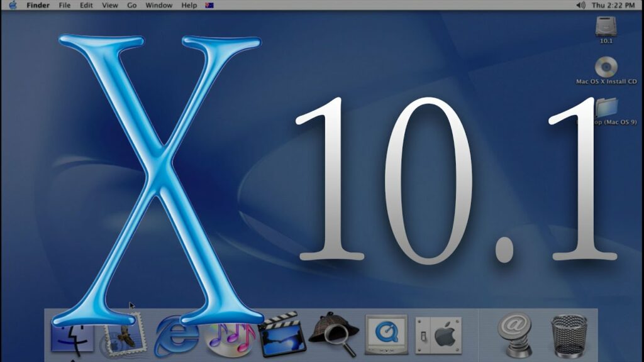Open the Finder application menu

click(x=38, y=5)
